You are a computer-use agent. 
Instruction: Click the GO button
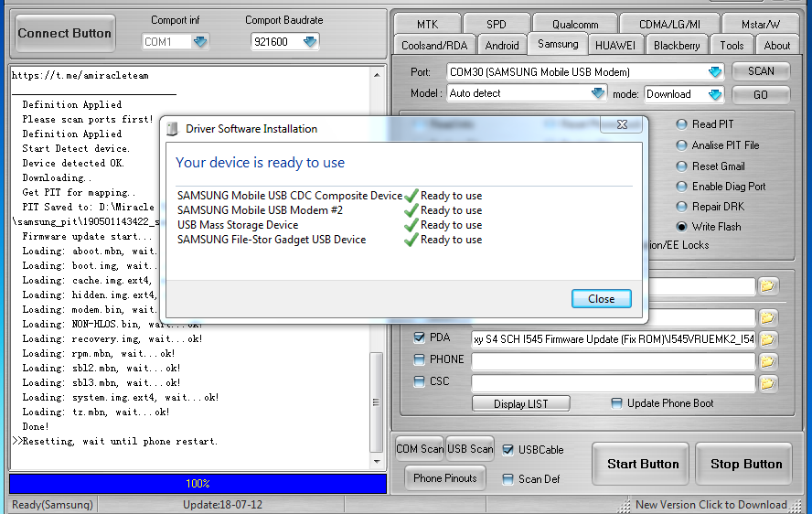(x=761, y=95)
